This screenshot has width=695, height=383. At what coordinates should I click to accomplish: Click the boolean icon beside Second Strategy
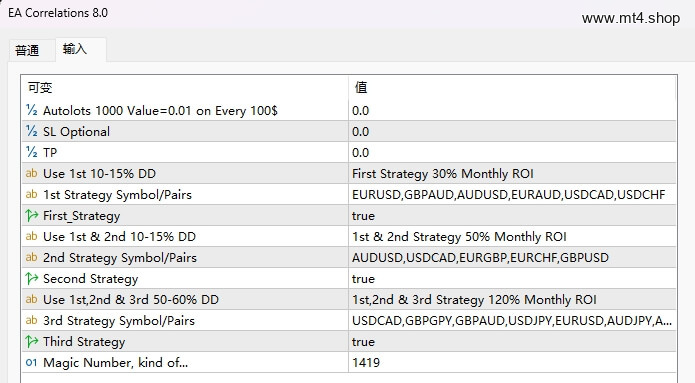[x=31, y=278]
